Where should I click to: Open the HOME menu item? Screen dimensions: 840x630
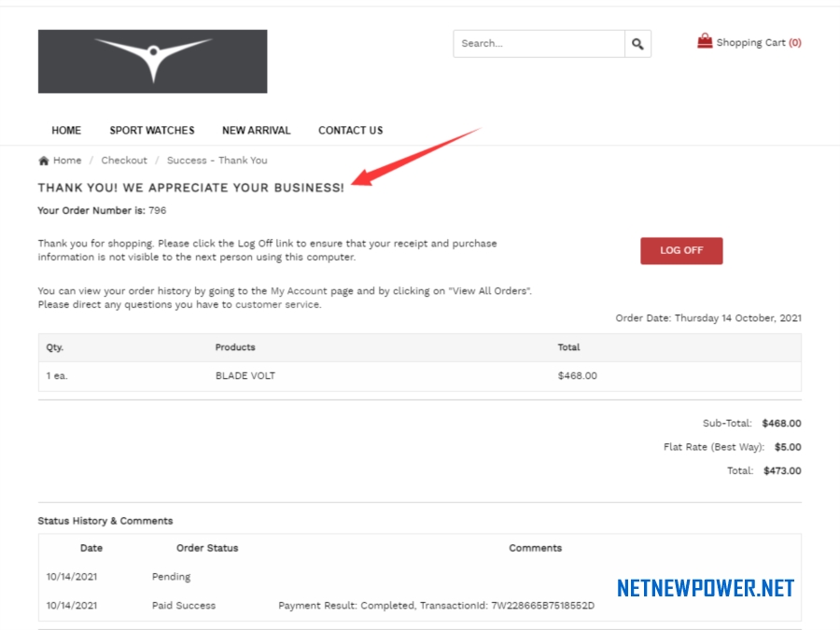[x=66, y=130]
